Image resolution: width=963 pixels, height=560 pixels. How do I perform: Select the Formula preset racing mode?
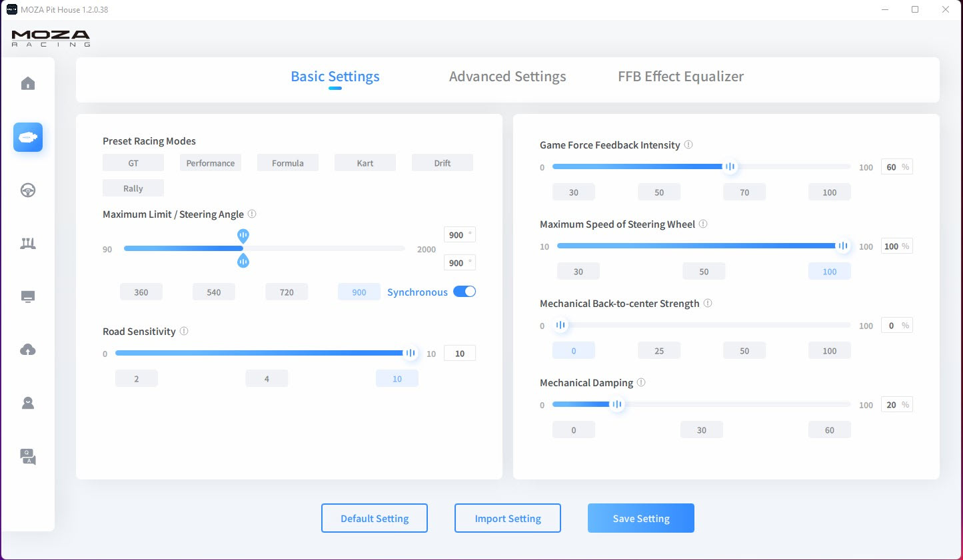pyautogui.click(x=287, y=163)
